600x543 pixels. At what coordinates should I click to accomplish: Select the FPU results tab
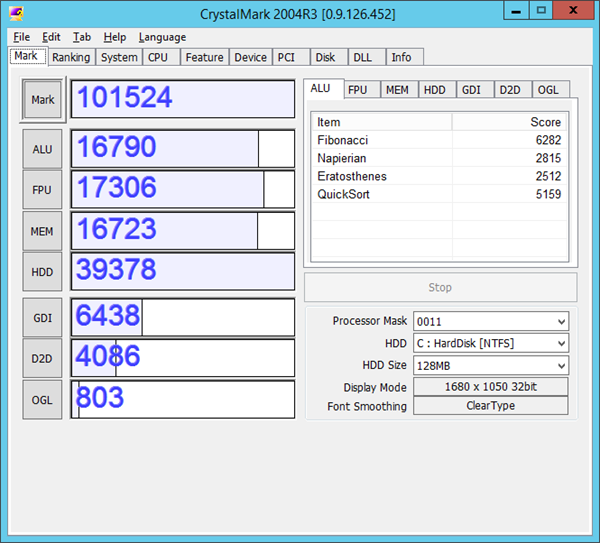(x=362, y=90)
